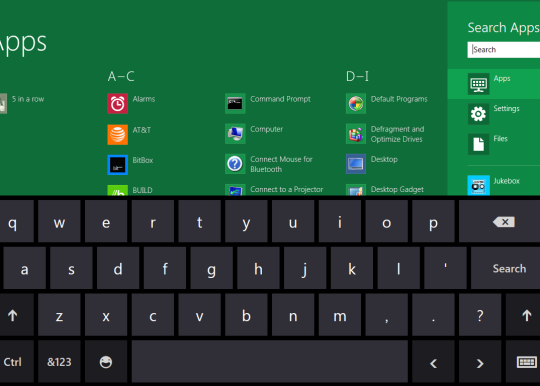The image size is (540, 386).
Task: Launch Connect Mouse for Bluetooth
Action: (x=235, y=164)
